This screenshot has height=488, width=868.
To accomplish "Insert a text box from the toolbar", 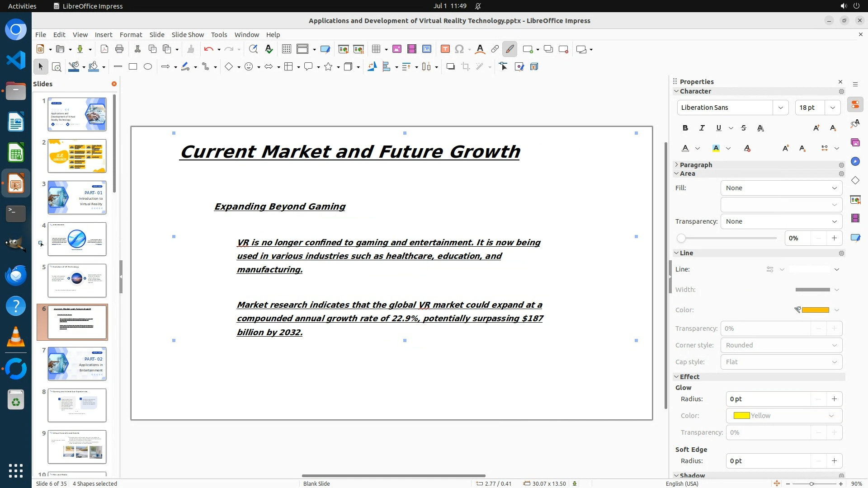I will pyautogui.click(x=445, y=49).
